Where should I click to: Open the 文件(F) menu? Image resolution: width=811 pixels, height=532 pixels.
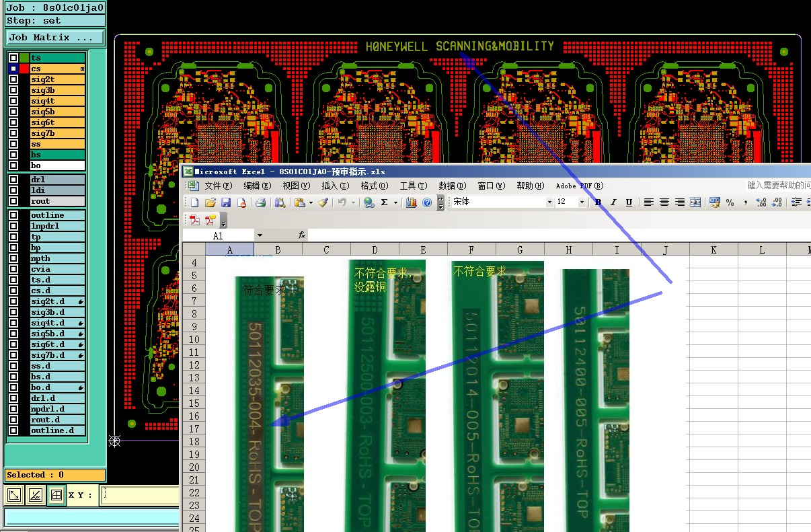coord(218,186)
